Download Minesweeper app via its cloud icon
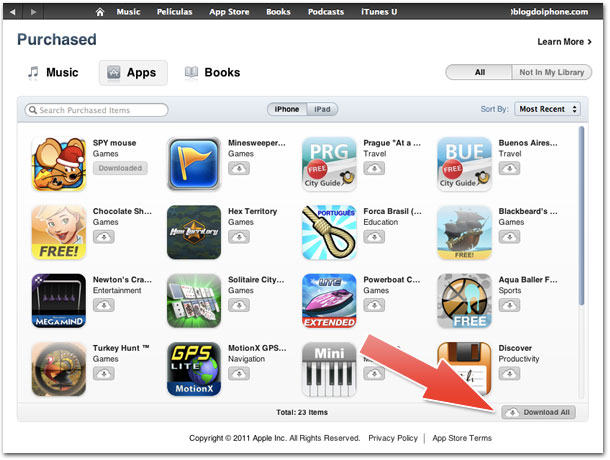Viewport: 610px width, 460px height. point(239,169)
